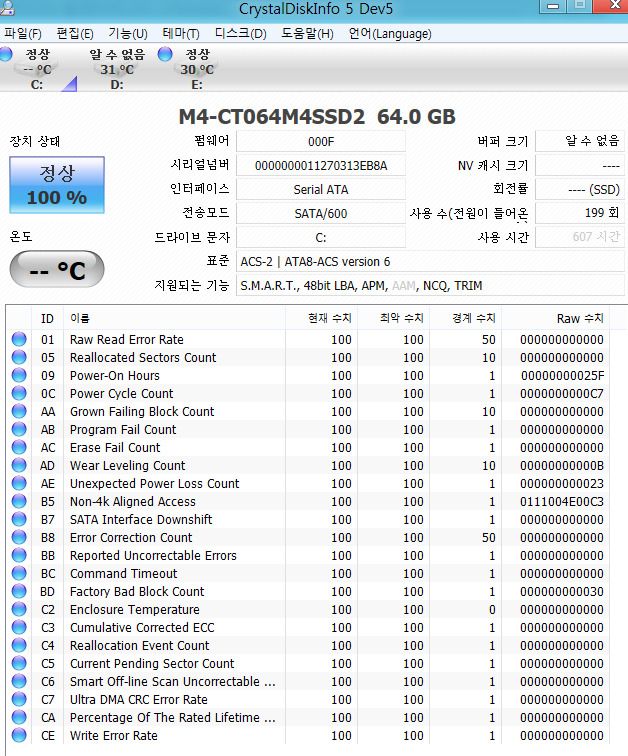Click the ID column header
This screenshot has width=628, height=756.
[47, 319]
